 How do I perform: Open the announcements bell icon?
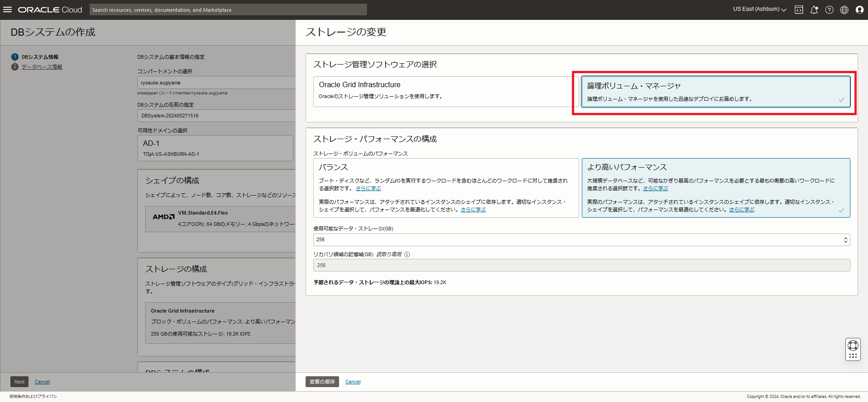click(814, 10)
